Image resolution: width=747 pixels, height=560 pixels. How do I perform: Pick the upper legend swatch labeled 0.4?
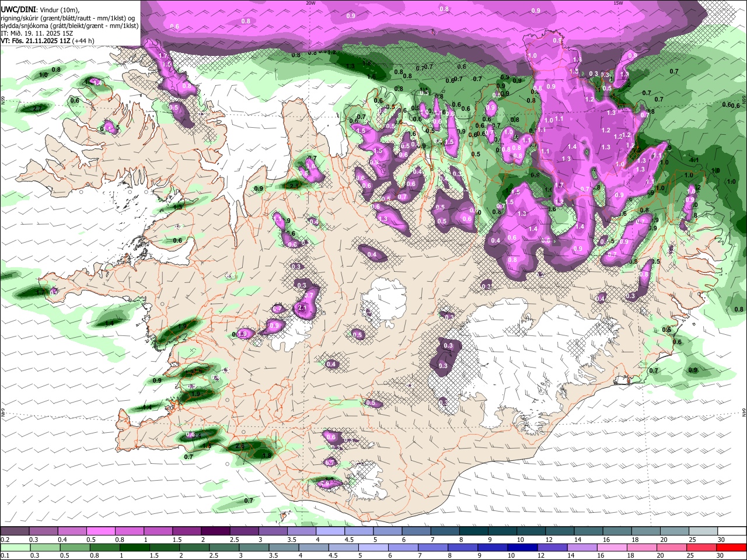pos(72,531)
